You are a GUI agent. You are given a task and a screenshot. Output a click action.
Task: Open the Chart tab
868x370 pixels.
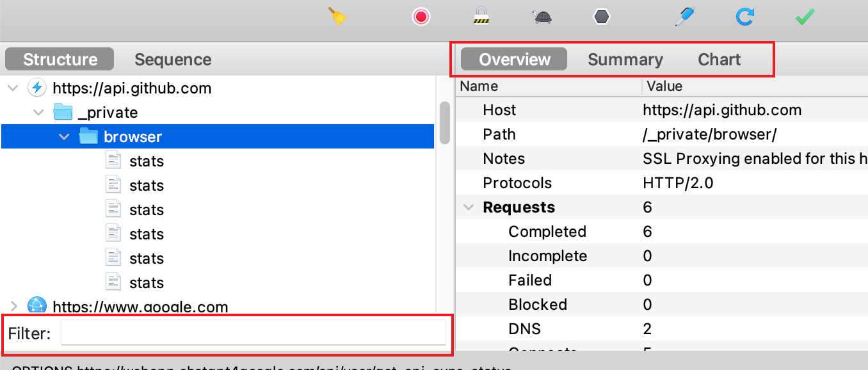coord(719,60)
